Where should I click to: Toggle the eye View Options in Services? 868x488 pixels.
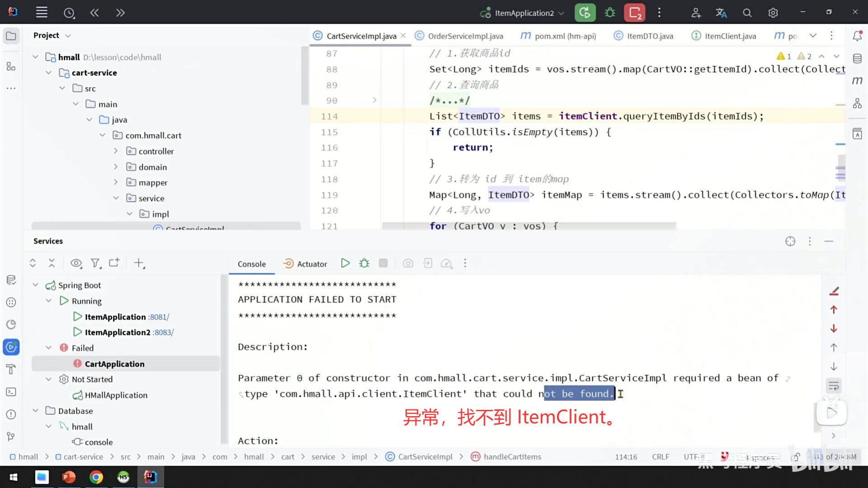(x=76, y=263)
